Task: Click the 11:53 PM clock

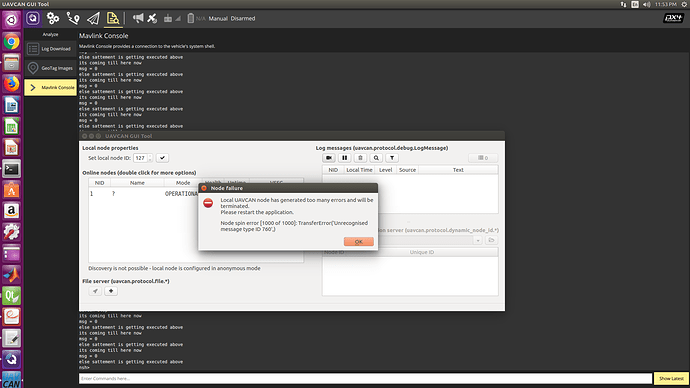Action: 665,4
